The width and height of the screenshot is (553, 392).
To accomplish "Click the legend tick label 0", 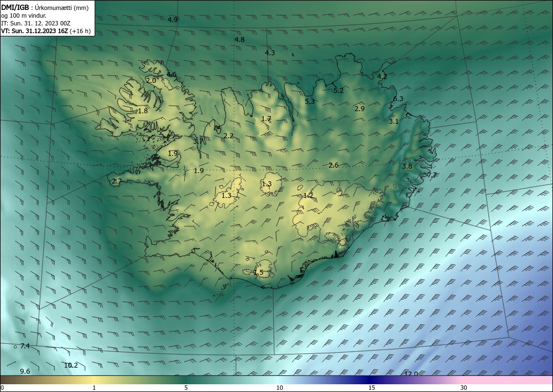I will tap(2, 388).
